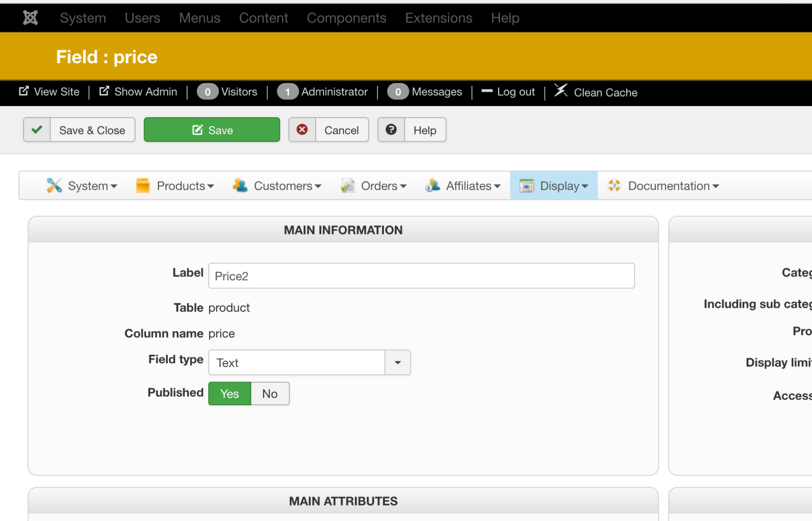This screenshot has width=812, height=521.
Task: Click the MAIN INFORMATION panel heading
Action: tap(343, 230)
